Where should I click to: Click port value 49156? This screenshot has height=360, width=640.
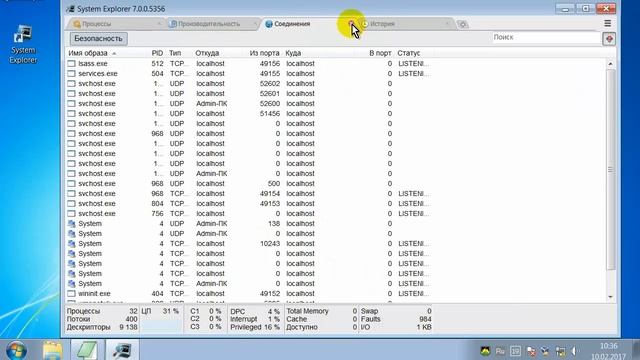[270, 64]
